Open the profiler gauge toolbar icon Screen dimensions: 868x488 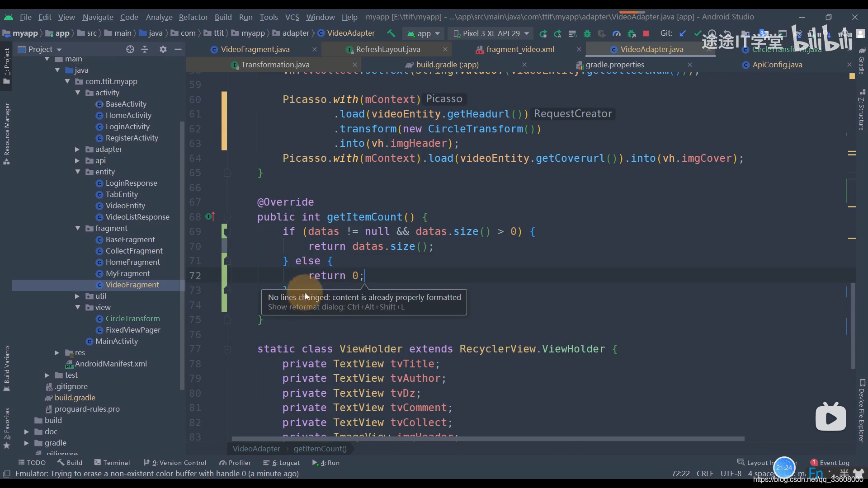pyautogui.click(x=617, y=33)
